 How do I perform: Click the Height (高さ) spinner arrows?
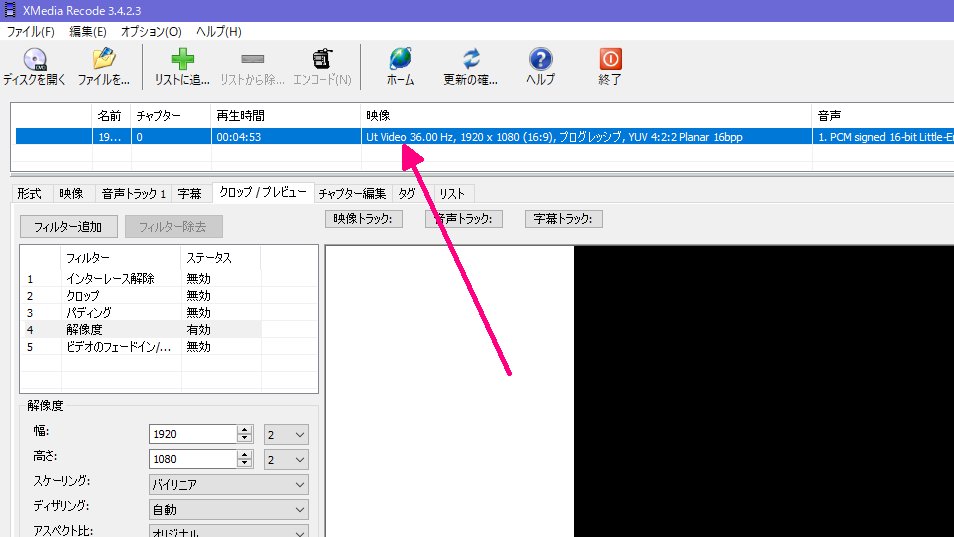pos(245,459)
